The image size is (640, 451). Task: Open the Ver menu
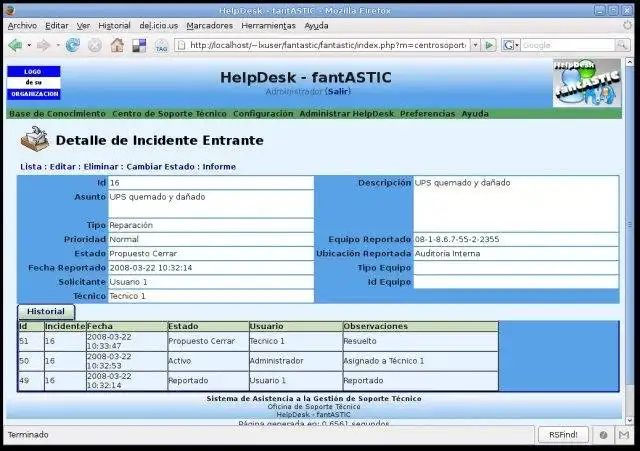click(x=83, y=26)
